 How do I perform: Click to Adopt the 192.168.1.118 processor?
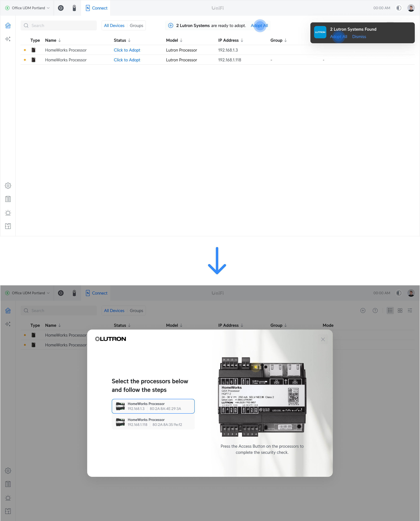coord(127,60)
